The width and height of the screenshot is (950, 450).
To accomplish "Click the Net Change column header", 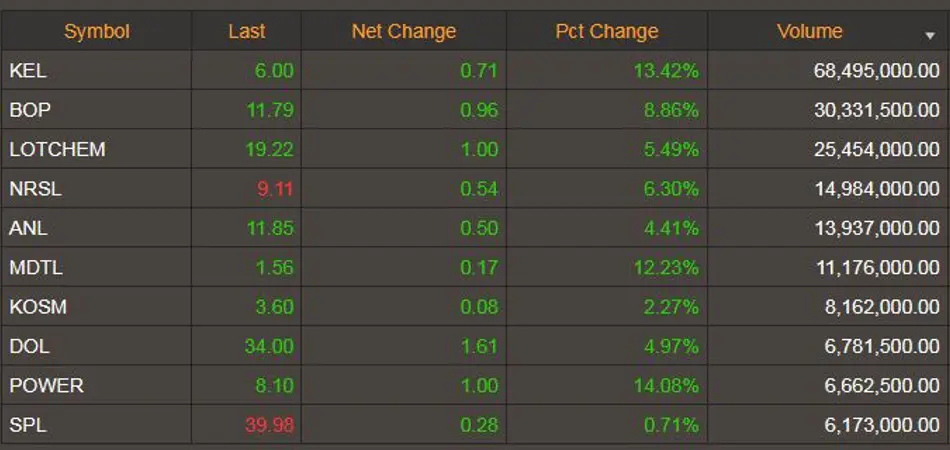I will click(403, 32).
